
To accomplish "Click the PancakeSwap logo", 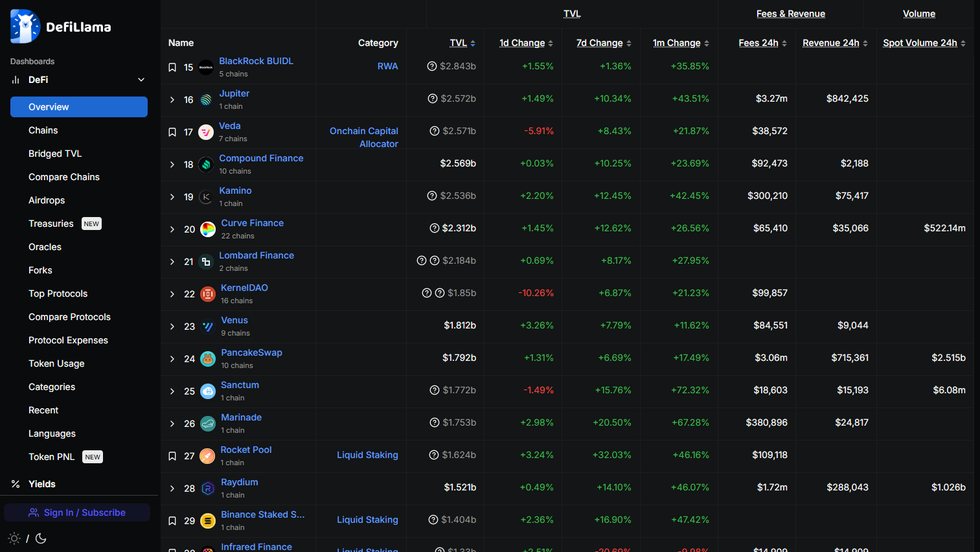I will [208, 359].
